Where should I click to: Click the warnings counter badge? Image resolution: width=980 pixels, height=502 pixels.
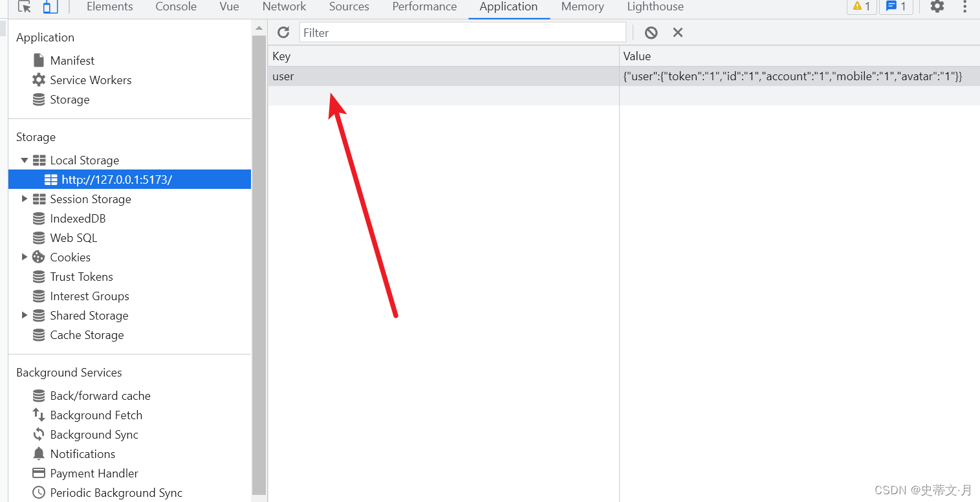pos(862,6)
